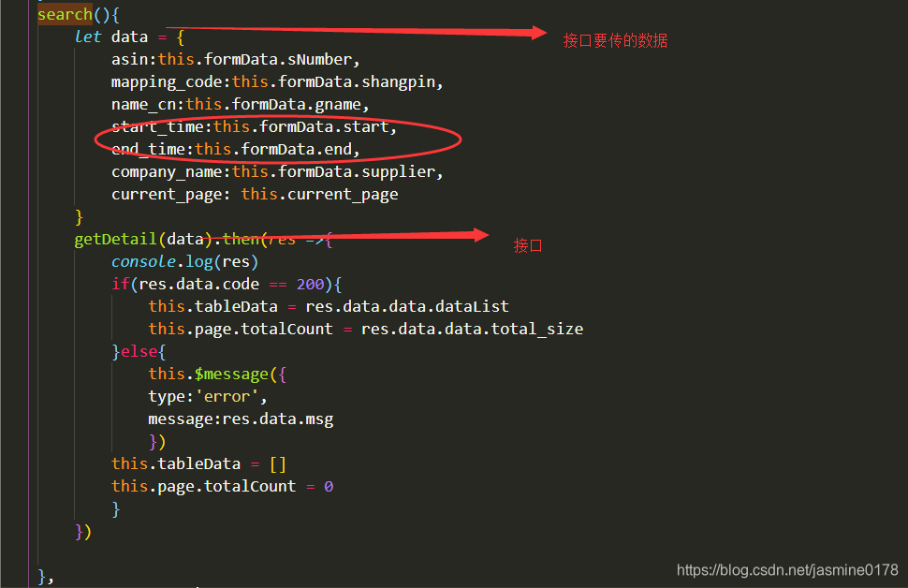The width and height of the screenshot is (908, 588).
Task: Click the 'getDetail' function call
Action: [x=116, y=240]
